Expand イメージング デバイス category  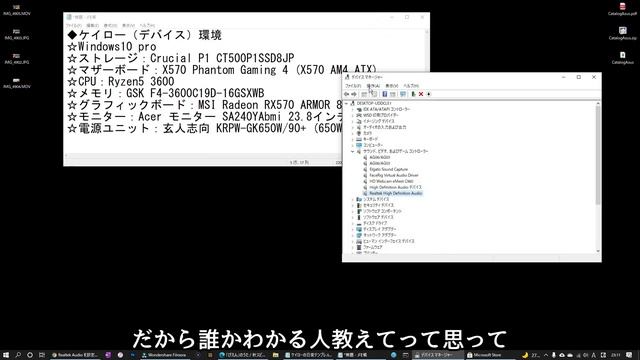(x=353, y=121)
